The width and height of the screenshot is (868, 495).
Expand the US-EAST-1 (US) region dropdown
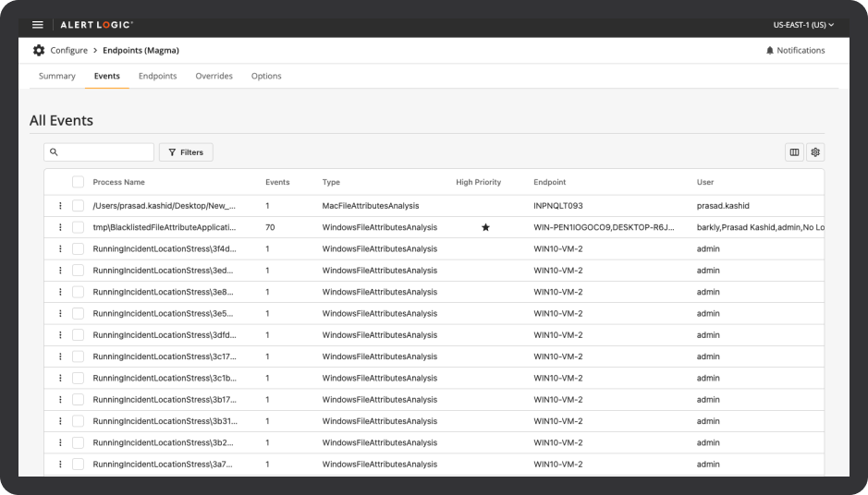(803, 25)
